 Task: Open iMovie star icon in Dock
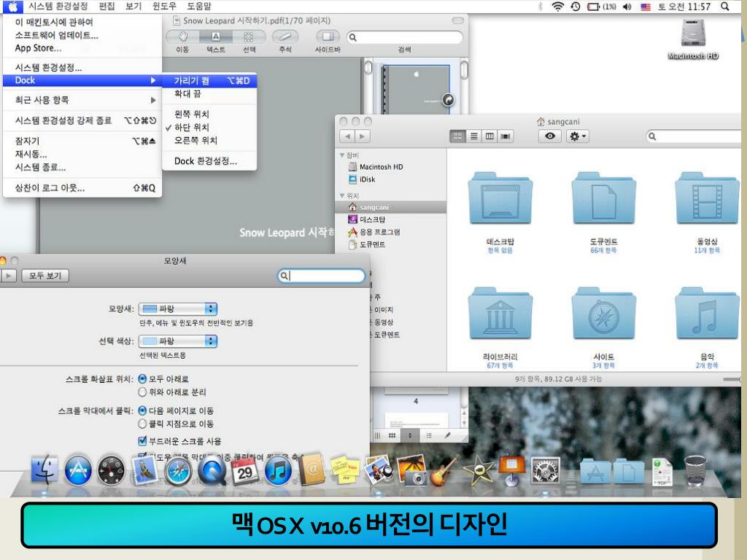tap(478, 470)
